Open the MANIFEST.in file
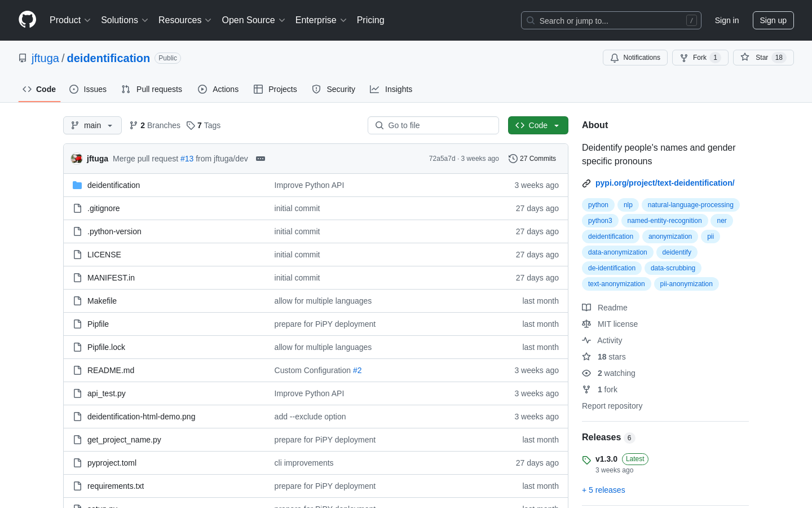This screenshot has height=508, width=812. tap(111, 278)
